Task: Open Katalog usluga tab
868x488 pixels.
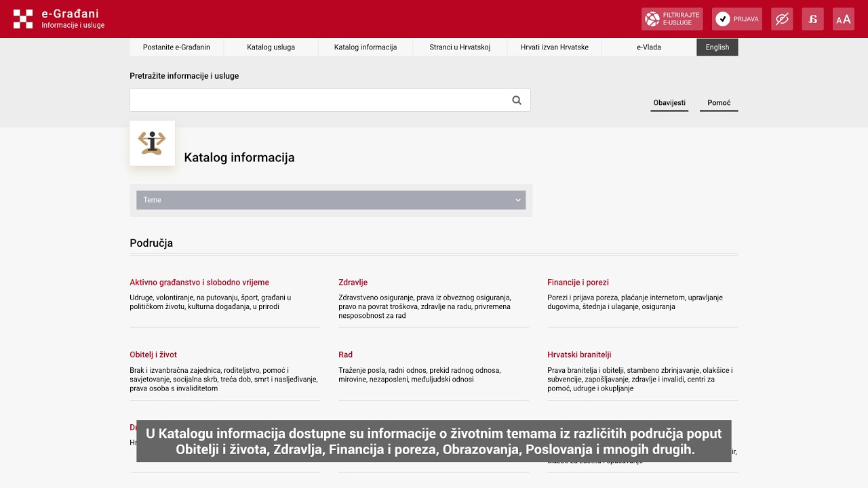Action: pos(271,47)
